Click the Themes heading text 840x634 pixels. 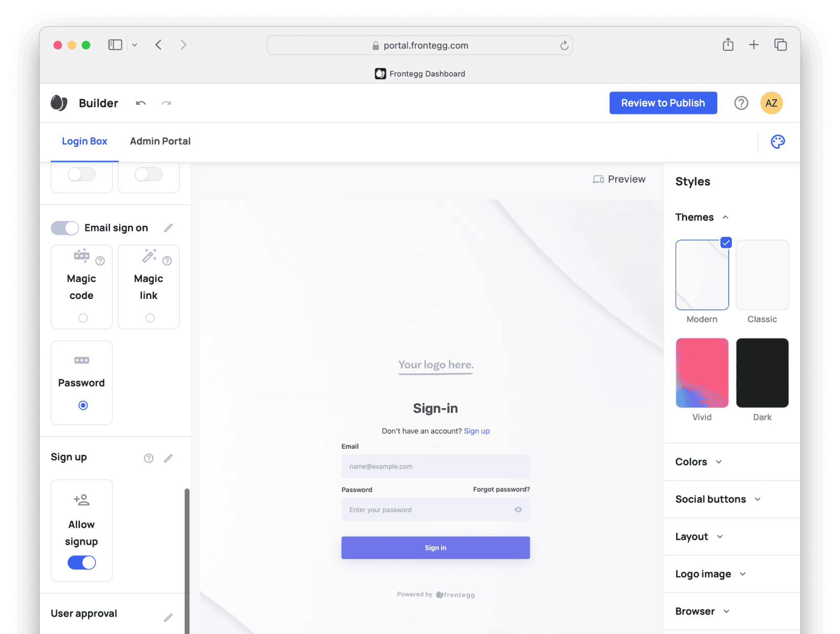coord(695,217)
